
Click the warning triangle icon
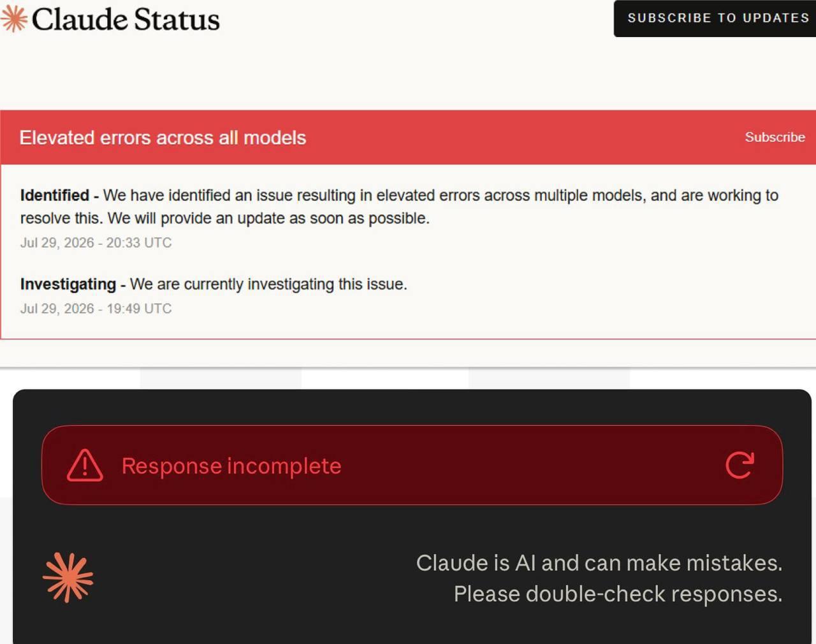point(85,465)
